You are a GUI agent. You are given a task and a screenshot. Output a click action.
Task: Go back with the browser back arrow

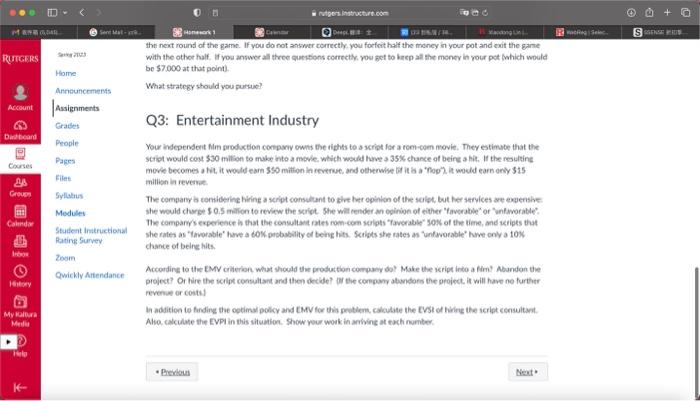pos(82,13)
